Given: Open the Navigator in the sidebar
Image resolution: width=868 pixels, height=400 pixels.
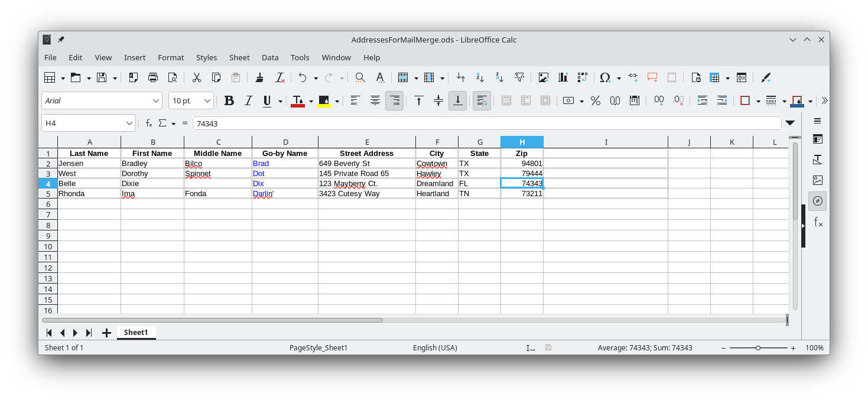Looking at the screenshot, I should [x=818, y=201].
